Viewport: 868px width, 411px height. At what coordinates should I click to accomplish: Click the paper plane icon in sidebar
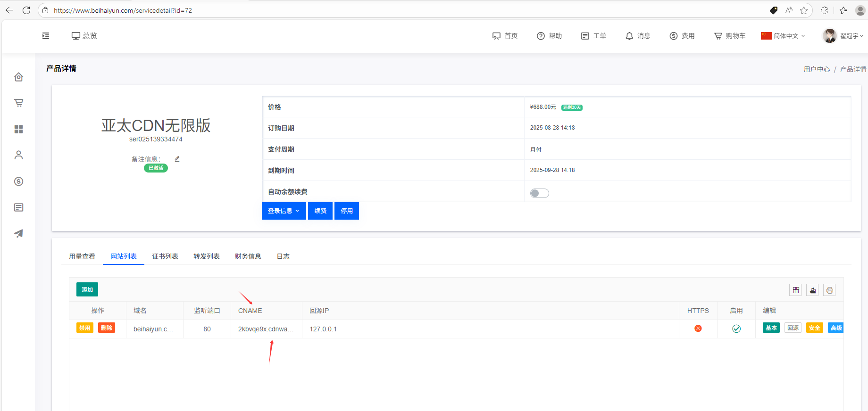coord(19,233)
